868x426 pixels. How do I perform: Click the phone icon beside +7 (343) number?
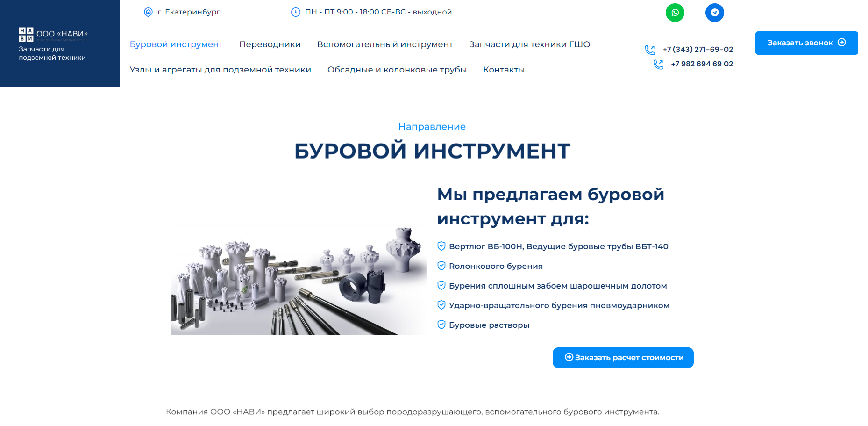tap(650, 50)
